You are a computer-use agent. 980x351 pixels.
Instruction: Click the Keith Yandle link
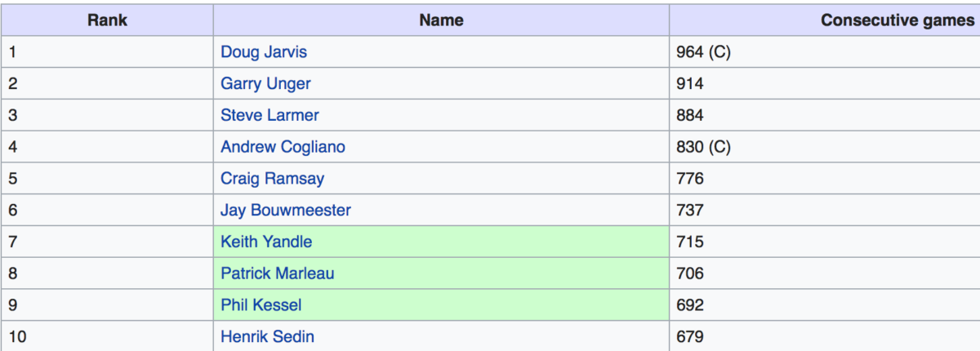tap(266, 242)
